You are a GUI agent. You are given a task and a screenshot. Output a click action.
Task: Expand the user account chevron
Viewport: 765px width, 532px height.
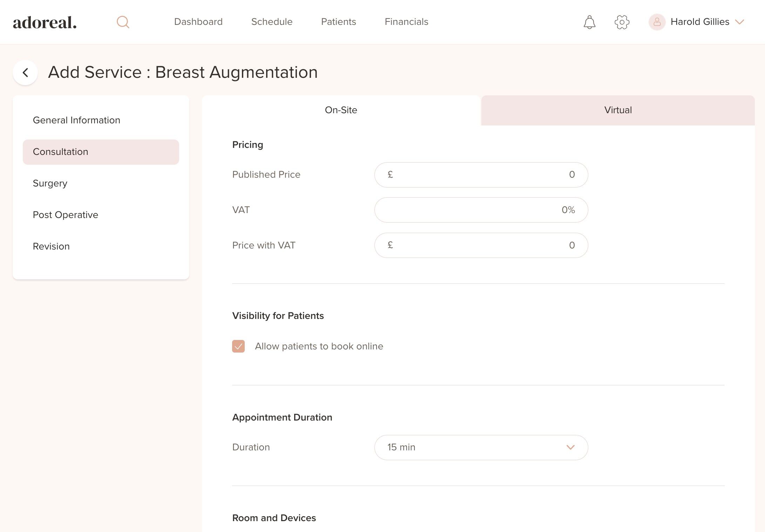tap(739, 22)
